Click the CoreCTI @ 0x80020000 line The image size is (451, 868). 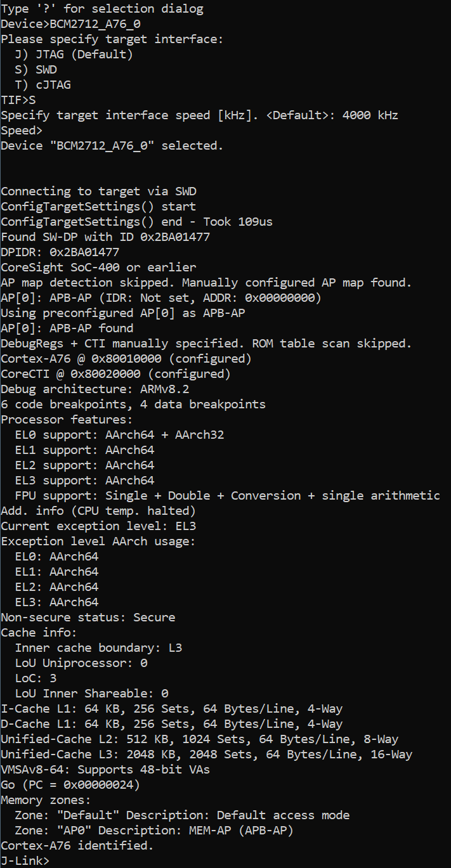point(115,374)
